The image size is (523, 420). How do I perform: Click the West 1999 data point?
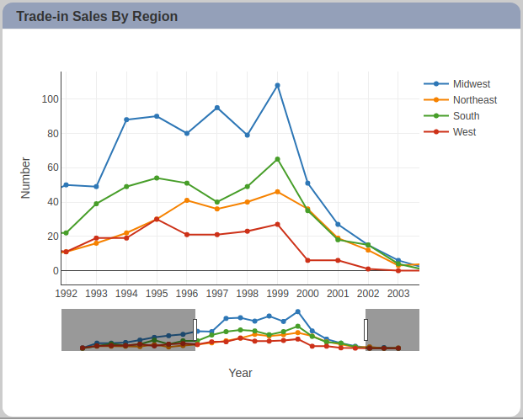point(278,225)
